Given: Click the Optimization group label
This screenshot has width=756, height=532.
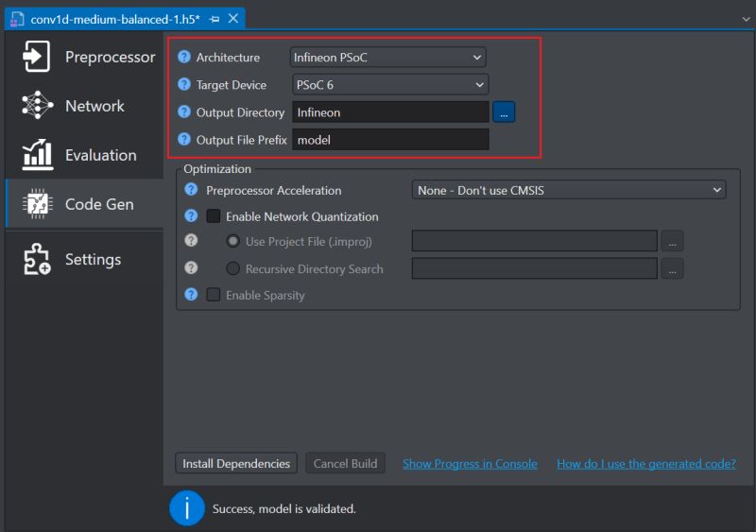Looking at the screenshot, I should click(x=217, y=169).
